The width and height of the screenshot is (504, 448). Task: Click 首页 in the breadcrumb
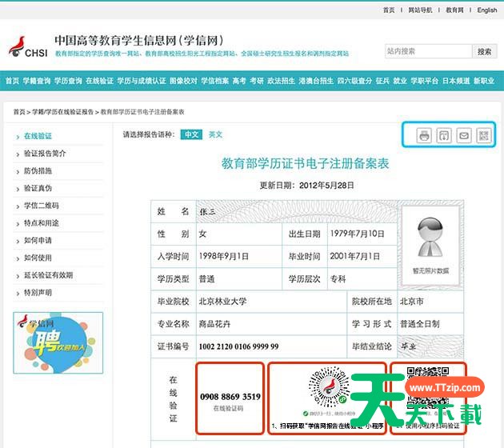coord(19,112)
